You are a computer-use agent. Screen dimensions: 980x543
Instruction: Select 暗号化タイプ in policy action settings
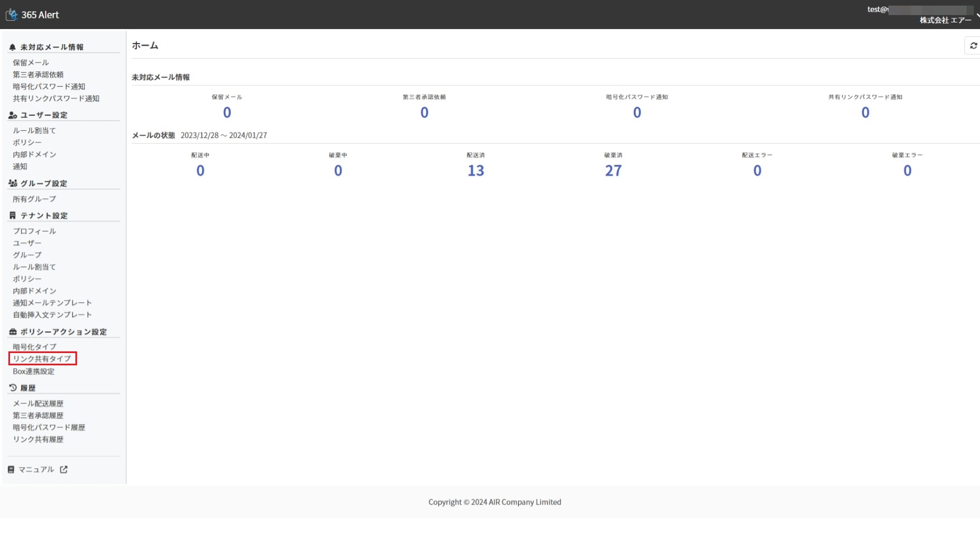[x=35, y=347]
